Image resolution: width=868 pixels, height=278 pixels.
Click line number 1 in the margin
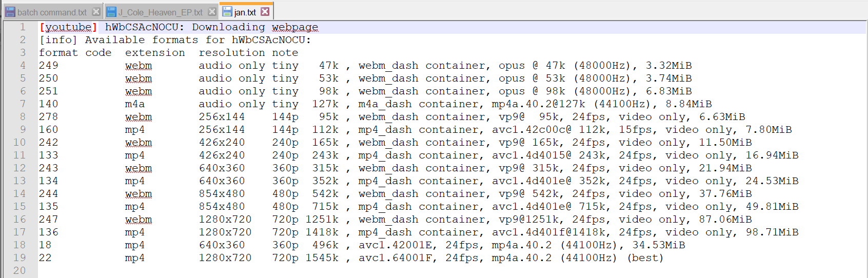(x=23, y=27)
